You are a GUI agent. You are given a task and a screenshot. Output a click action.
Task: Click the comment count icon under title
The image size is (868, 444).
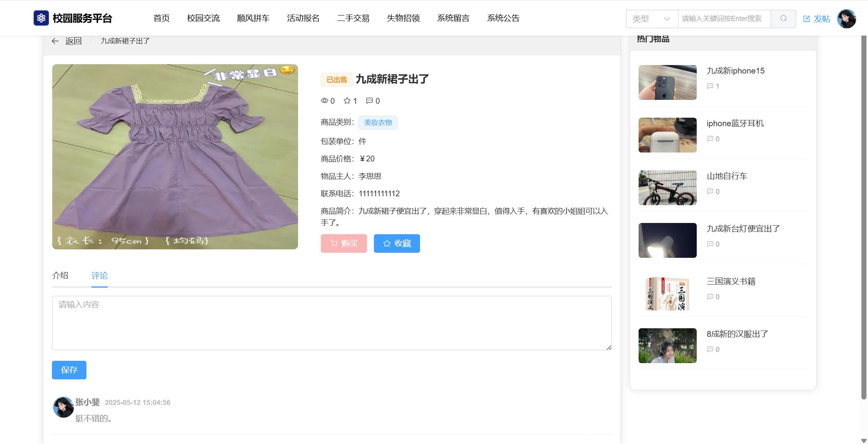point(369,101)
